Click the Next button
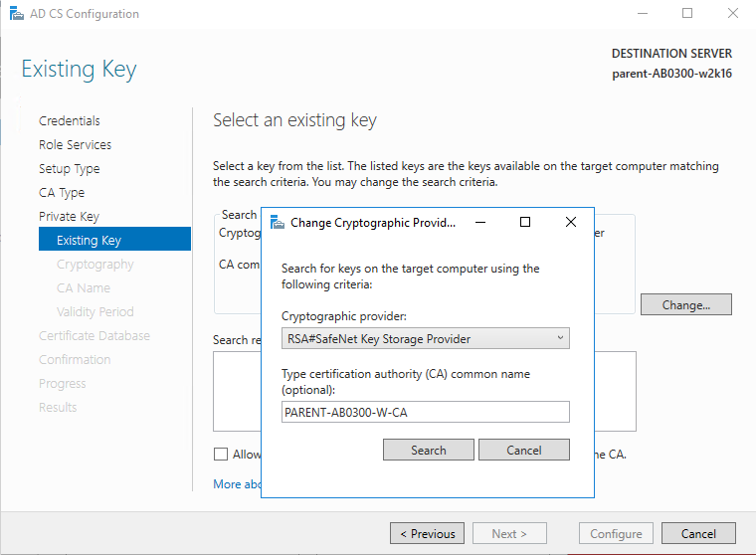Viewport: 756px width, 555px height. (x=509, y=533)
